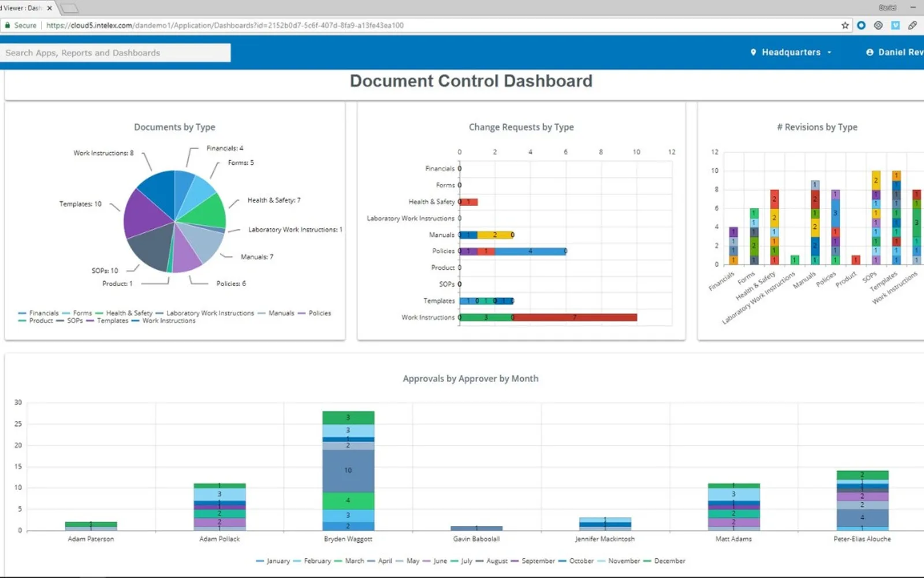Click the 'Work Instructions: 8' pie label

pos(103,153)
